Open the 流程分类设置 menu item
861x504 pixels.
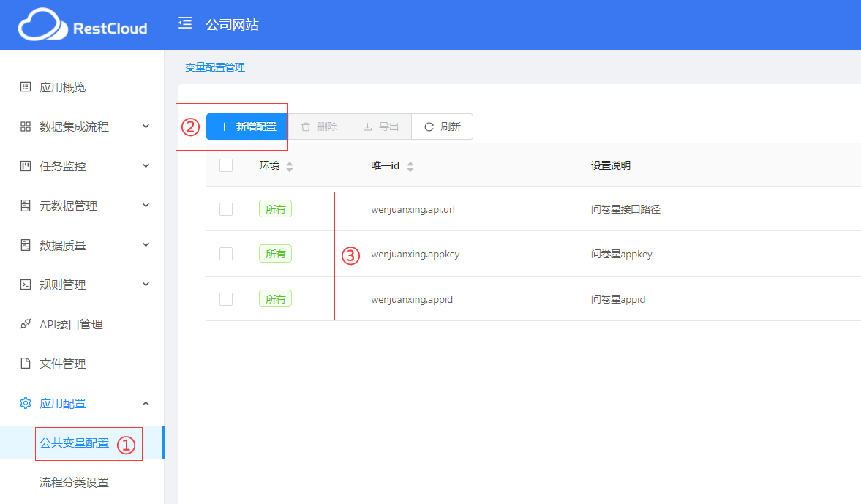(x=74, y=483)
